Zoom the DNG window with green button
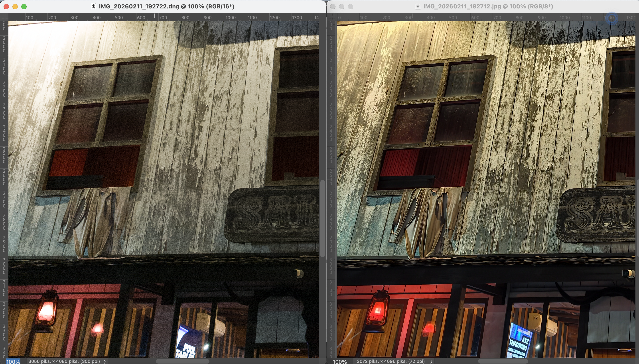639x364 pixels. (x=24, y=6)
